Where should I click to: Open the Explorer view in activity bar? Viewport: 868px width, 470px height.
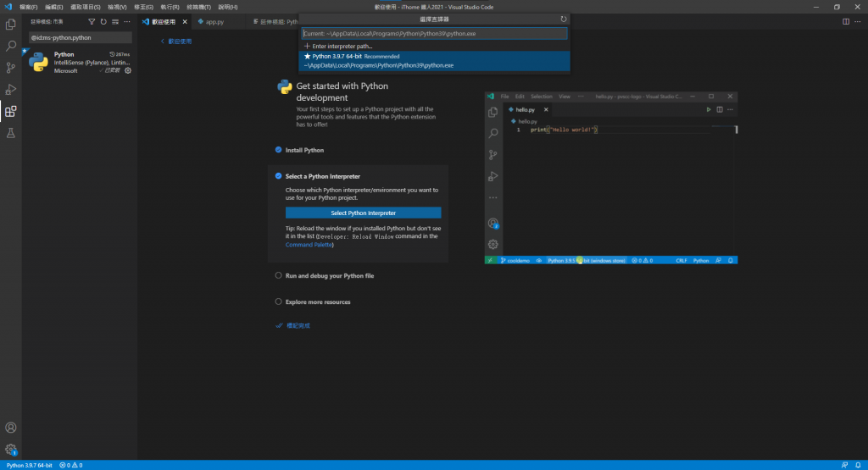click(10, 25)
